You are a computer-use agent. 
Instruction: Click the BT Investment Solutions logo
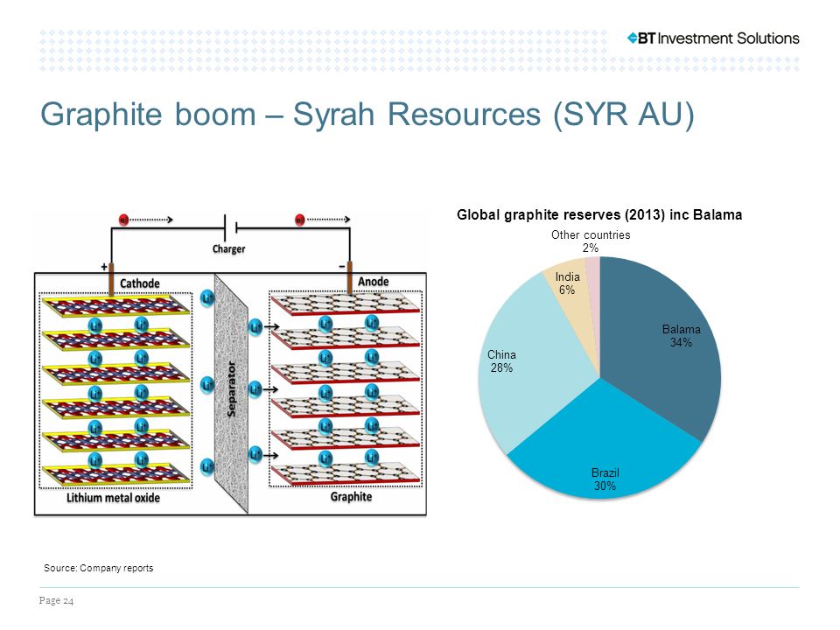click(713, 38)
